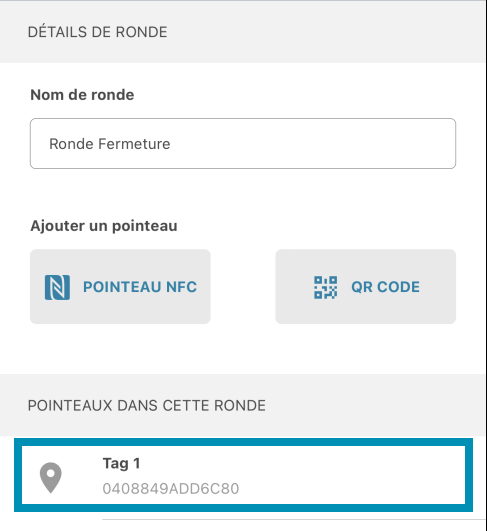Click the Nom de ronde label
This screenshot has height=531, width=487.
click(82, 95)
